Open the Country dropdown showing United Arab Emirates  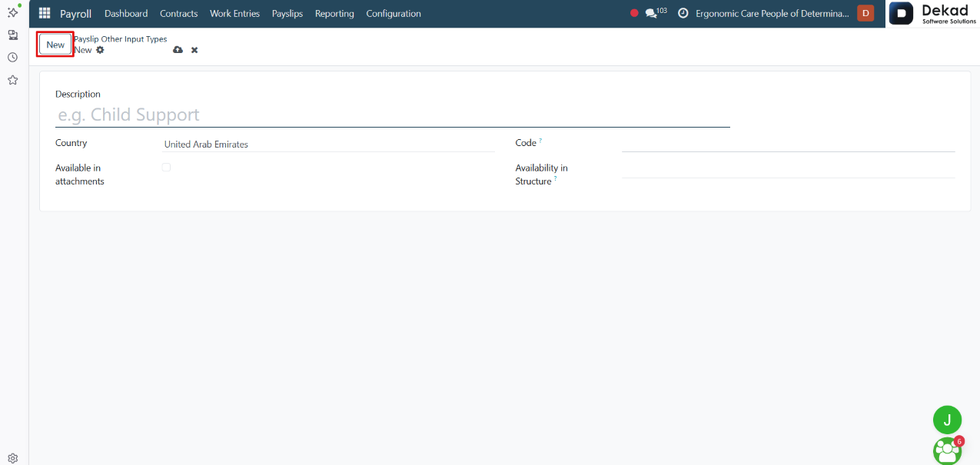tap(328, 144)
